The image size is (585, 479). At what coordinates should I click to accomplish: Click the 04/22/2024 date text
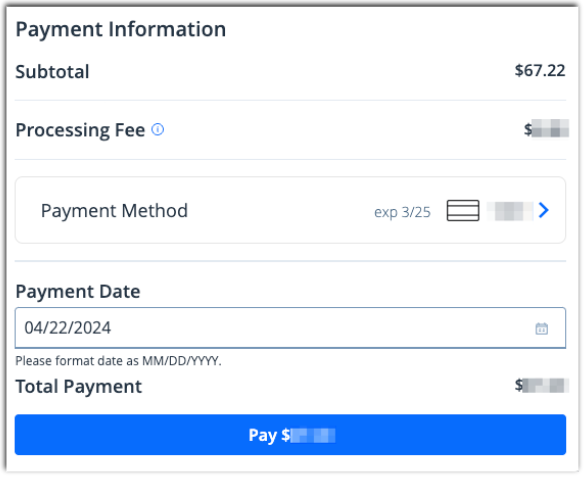pos(68,328)
